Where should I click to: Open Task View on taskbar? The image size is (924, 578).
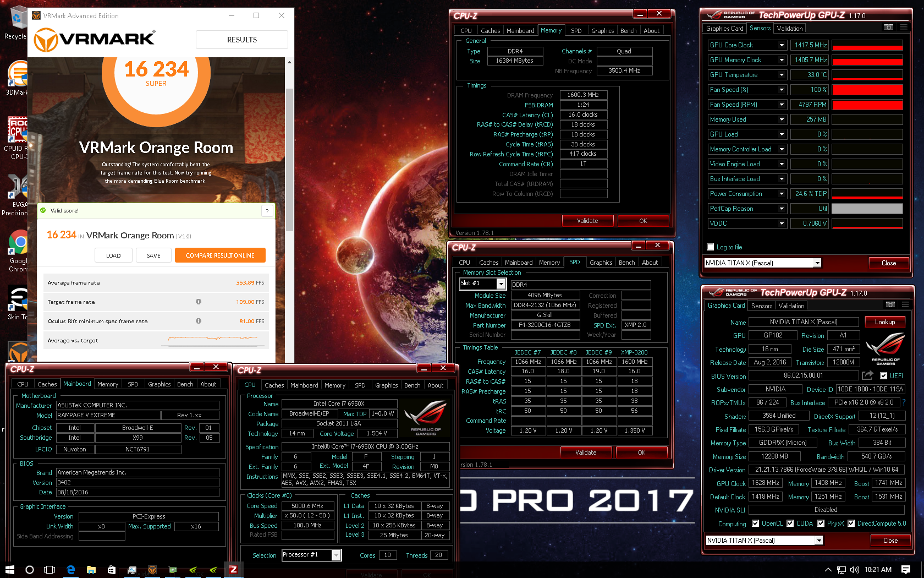tap(50, 570)
